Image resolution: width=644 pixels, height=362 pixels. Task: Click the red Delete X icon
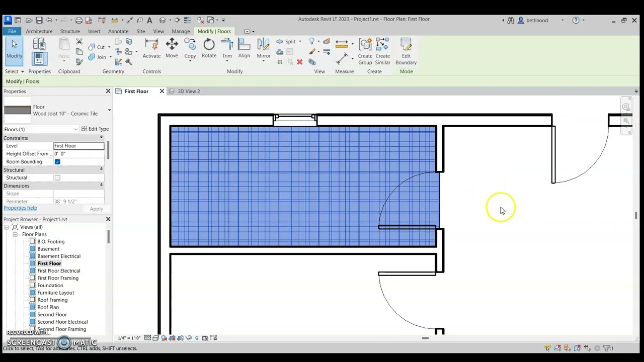[299, 62]
